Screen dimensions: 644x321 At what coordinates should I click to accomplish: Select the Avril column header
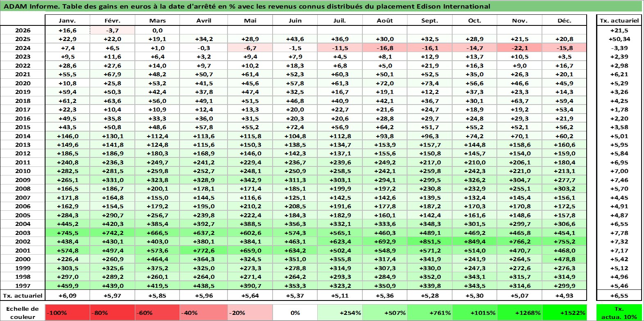(204, 20)
